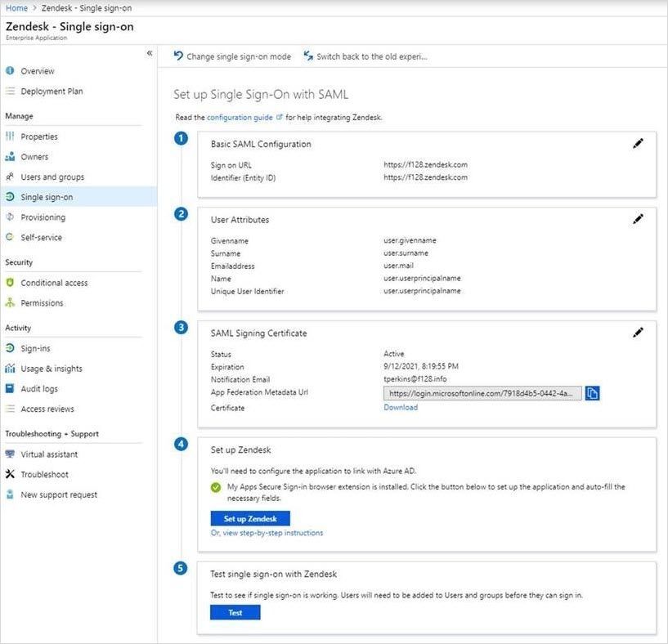Edit User Attributes with pencil icon
The width and height of the screenshot is (668, 644).
[638, 219]
